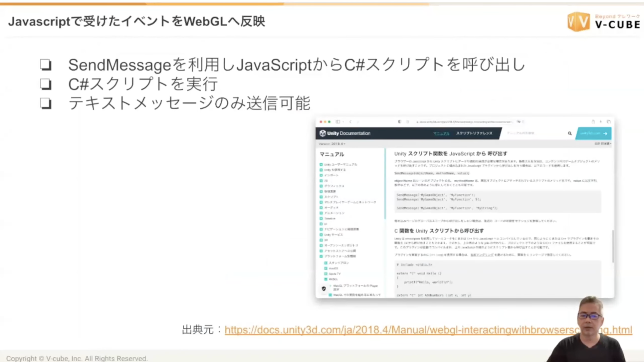Click the checkbox beside テキストメッセージのみ送信可能
Image resolution: width=644 pixels, height=362 pixels.
tap(46, 103)
